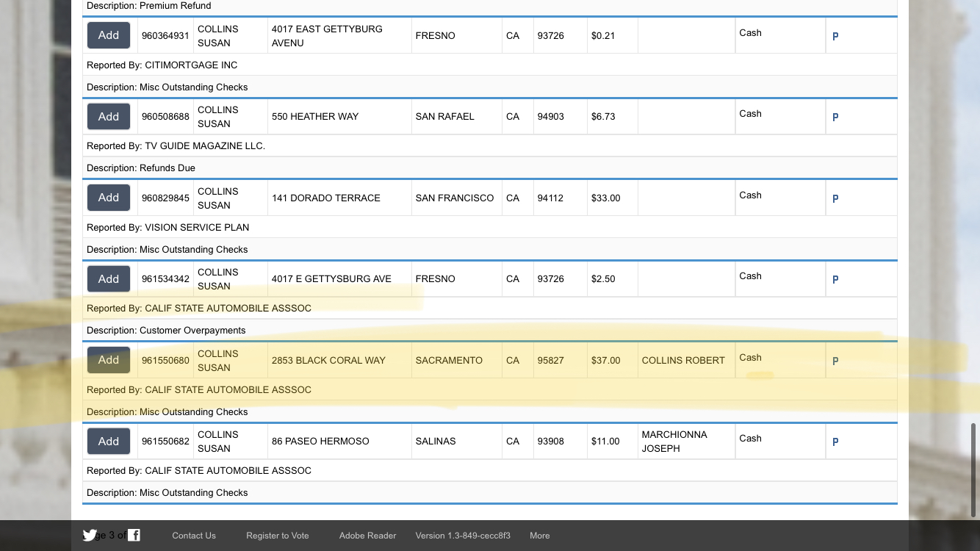980x551 pixels.
Task: Open the Adobe Reader footer link
Action: pyautogui.click(x=368, y=536)
